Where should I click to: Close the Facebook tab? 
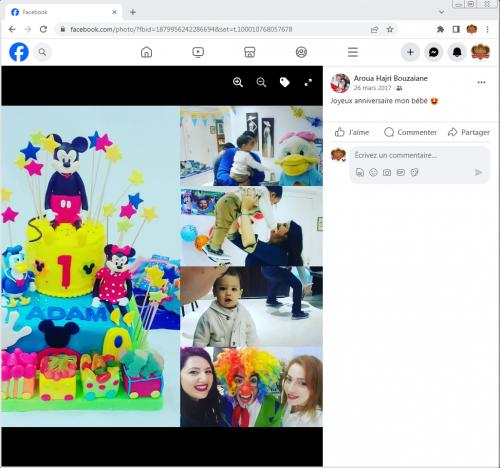coord(114,12)
